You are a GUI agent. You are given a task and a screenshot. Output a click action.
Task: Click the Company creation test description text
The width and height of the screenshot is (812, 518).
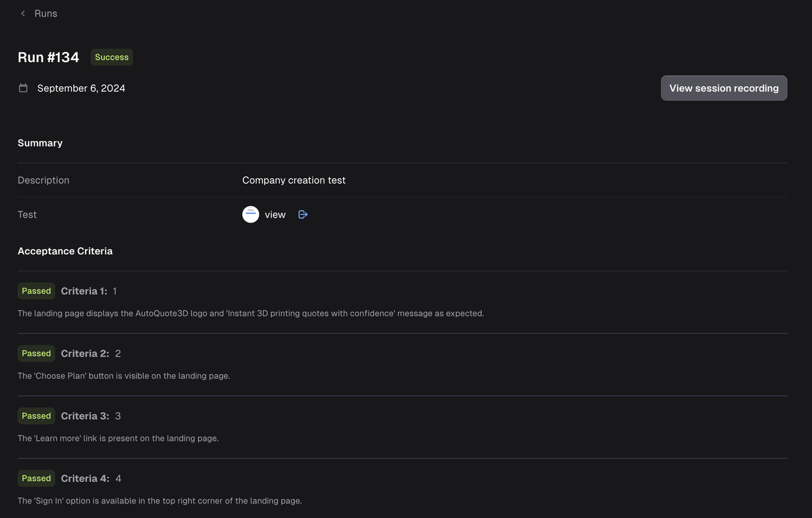(294, 180)
